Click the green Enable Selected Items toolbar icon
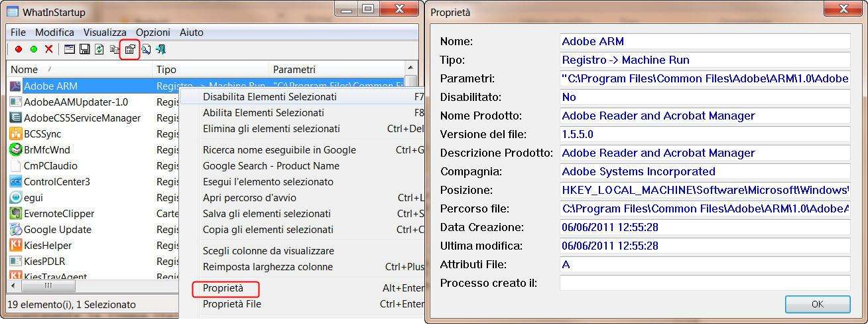The image size is (868, 324). point(34,49)
